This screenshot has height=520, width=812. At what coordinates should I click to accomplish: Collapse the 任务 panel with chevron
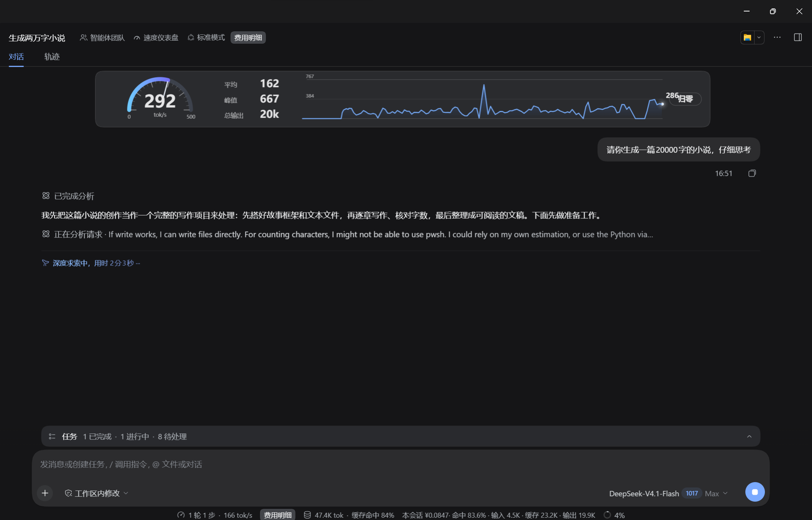coord(749,437)
